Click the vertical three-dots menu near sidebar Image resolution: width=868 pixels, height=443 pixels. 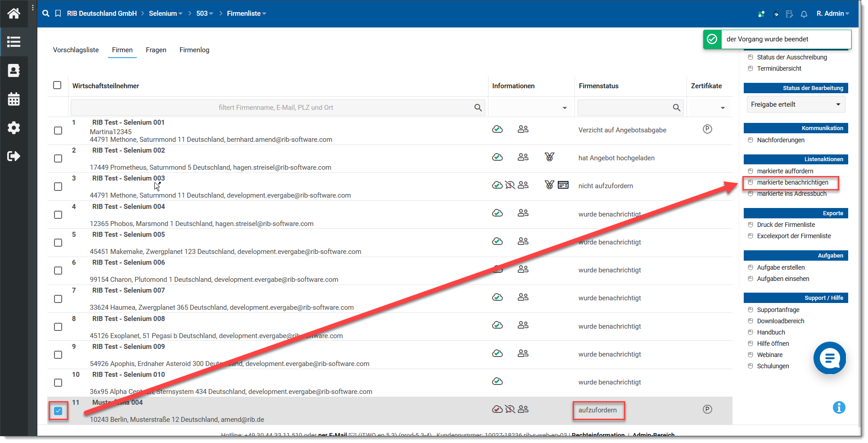[x=33, y=8]
